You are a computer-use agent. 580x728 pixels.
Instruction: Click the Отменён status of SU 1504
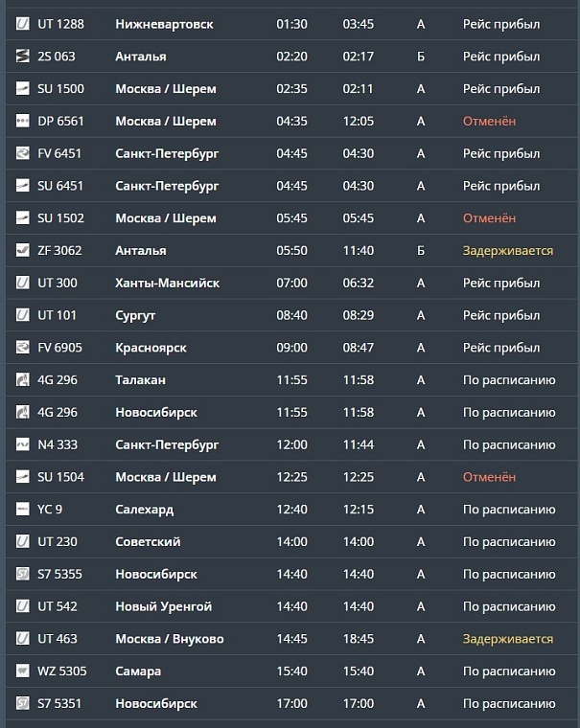489,477
